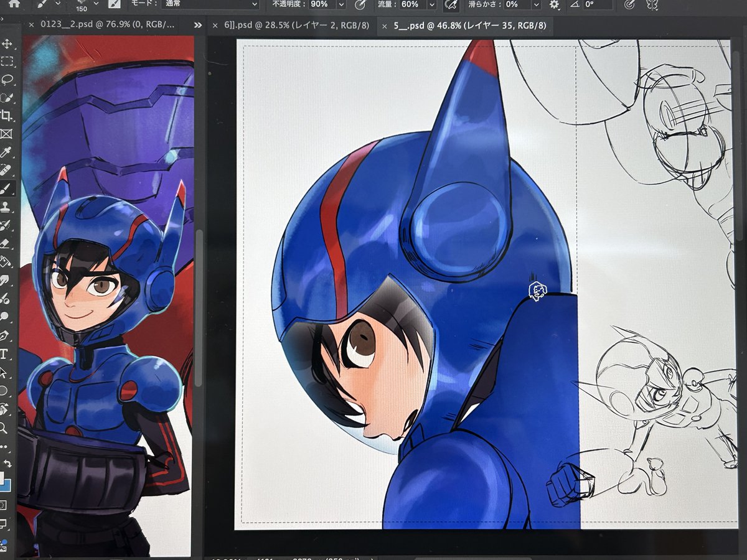The image size is (747, 560).
Task: Open the Edit Toolbar three-dots menu
Action: pyautogui.click(x=5, y=447)
